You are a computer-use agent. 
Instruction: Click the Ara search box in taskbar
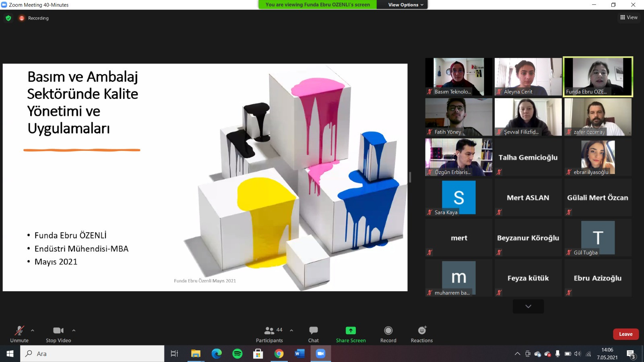[92, 354]
